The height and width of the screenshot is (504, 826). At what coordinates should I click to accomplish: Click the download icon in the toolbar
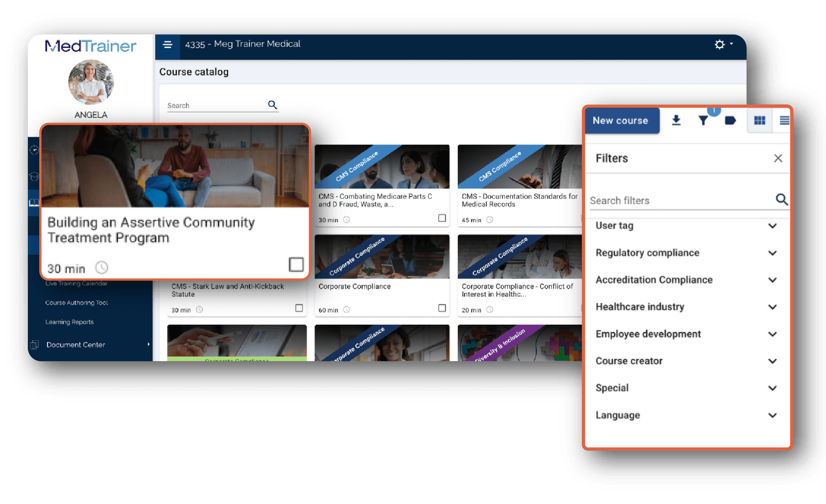[x=676, y=120]
